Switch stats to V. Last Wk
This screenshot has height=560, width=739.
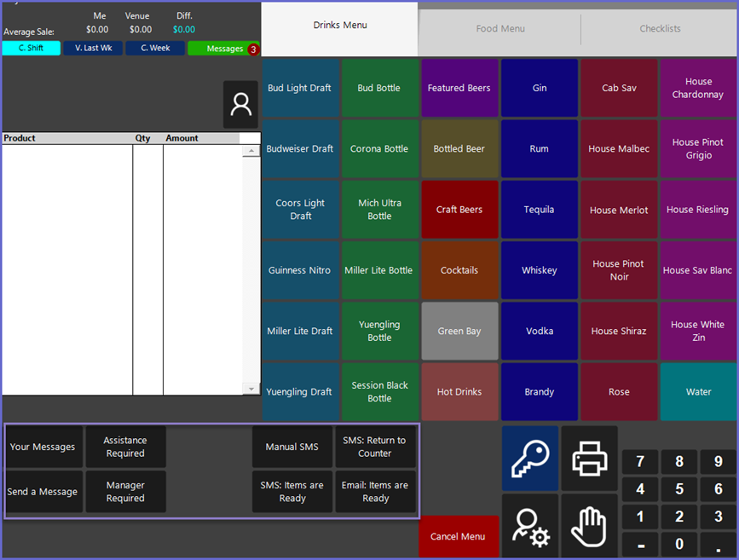[93, 49]
